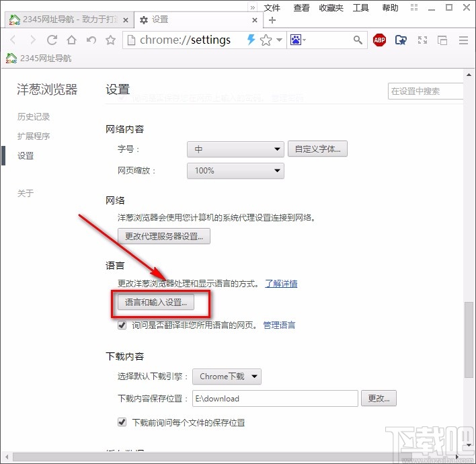This screenshot has width=476, height=464.
Task: Click the E:\download path field
Action: (275, 398)
